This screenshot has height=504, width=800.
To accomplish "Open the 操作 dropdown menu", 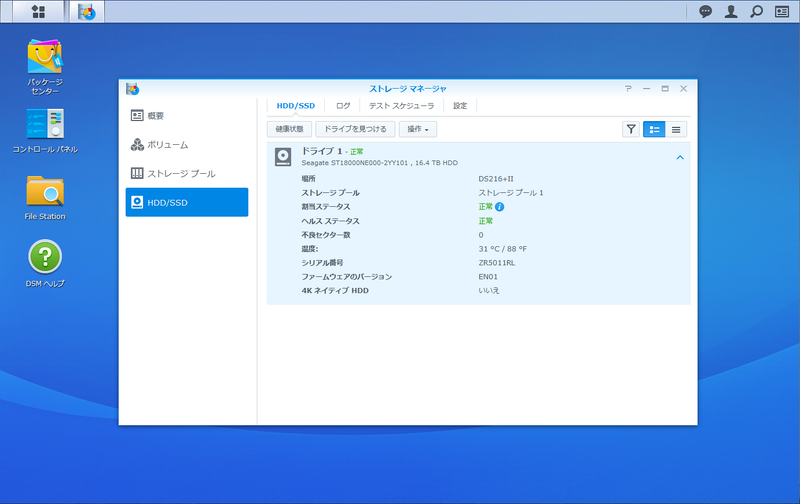I will pyautogui.click(x=417, y=129).
